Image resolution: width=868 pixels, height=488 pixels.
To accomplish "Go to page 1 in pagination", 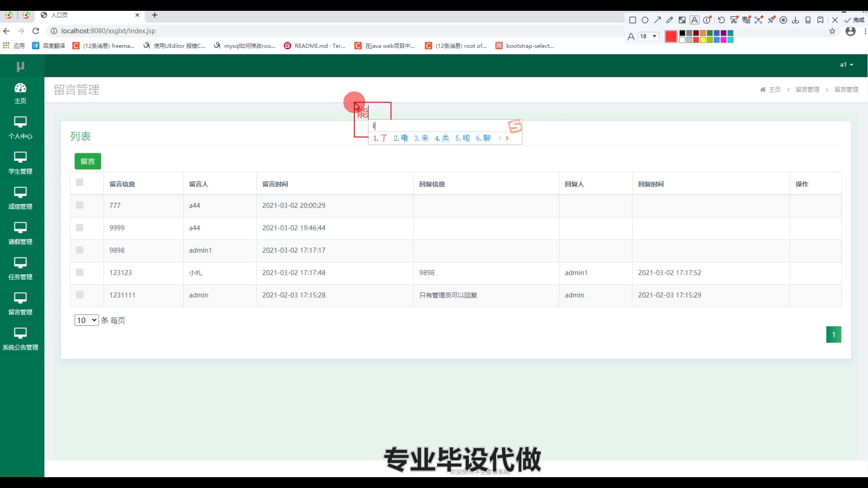I will point(834,334).
